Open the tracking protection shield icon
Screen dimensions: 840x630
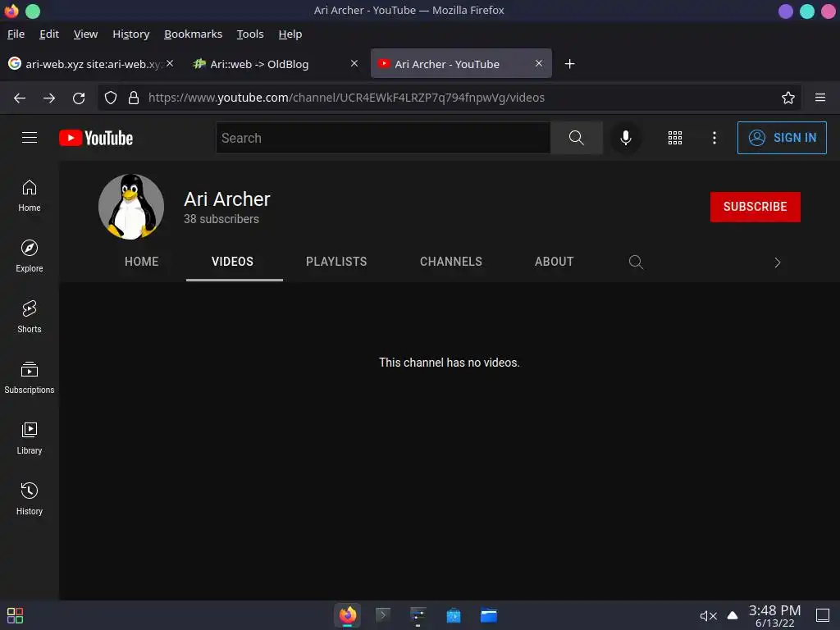tap(111, 98)
